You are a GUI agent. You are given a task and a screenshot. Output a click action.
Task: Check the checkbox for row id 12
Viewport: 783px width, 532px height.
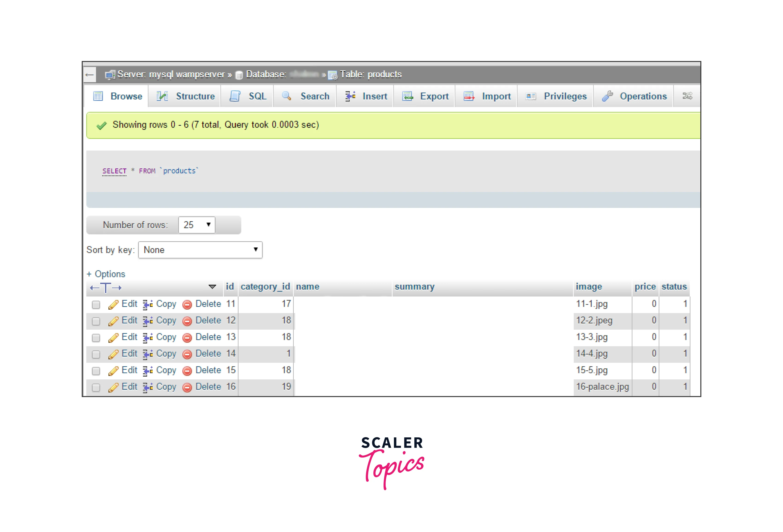click(x=96, y=321)
